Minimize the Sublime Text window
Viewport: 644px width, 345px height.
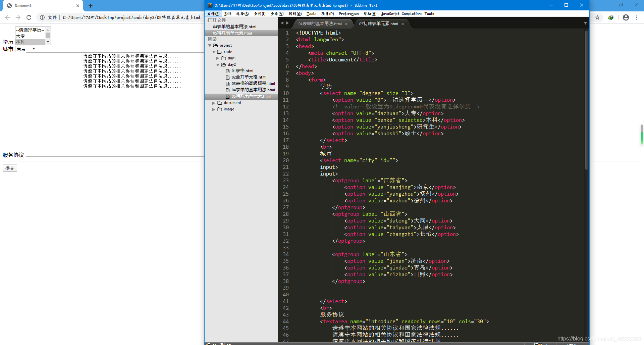[551, 5]
